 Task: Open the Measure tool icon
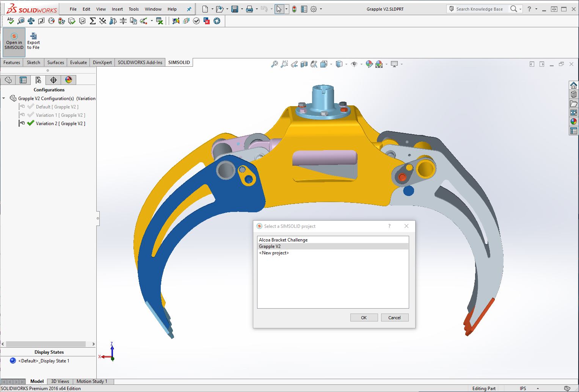[x=21, y=21]
